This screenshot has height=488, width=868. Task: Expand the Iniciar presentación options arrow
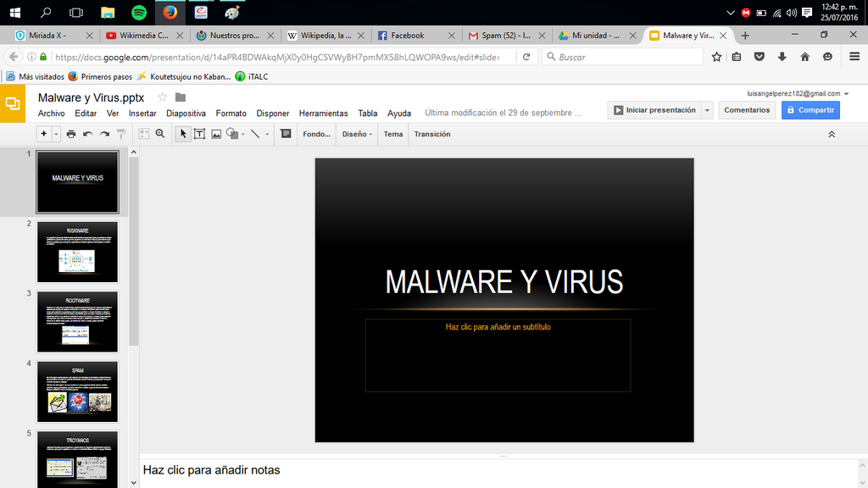pyautogui.click(x=707, y=110)
